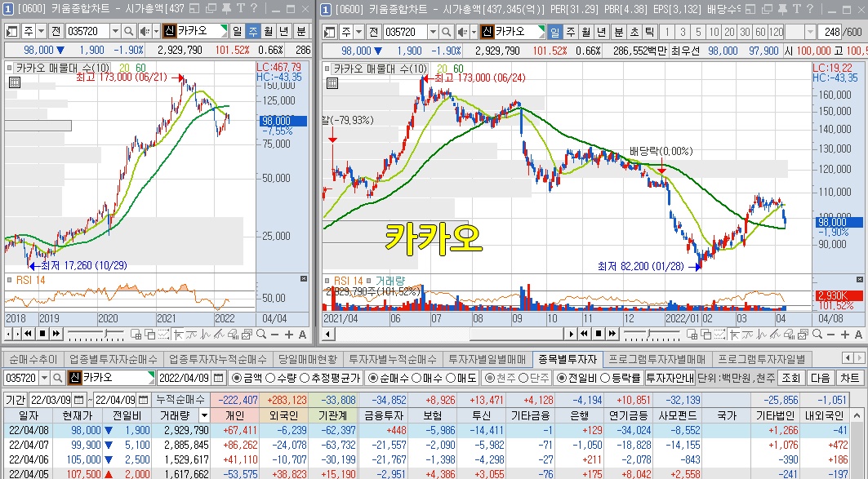
Task: Click the A text tool on right chart bottom bar
Action: coord(858,334)
